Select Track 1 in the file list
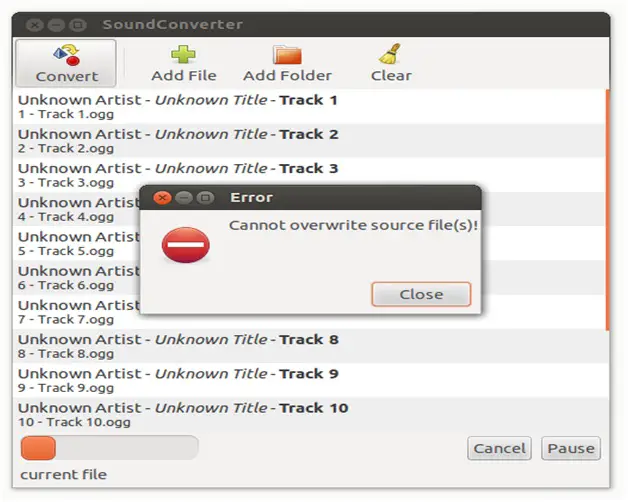628x502 pixels. (309, 107)
